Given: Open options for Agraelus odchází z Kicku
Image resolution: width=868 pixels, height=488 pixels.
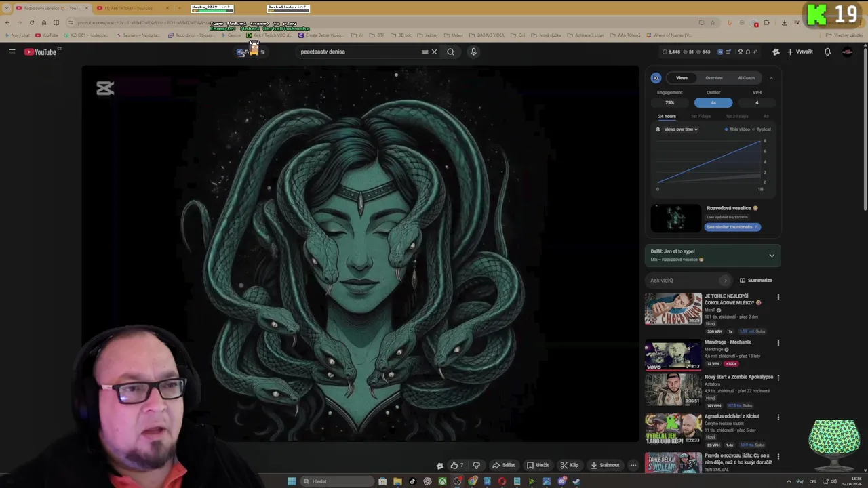Looking at the screenshot, I should (x=778, y=417).
